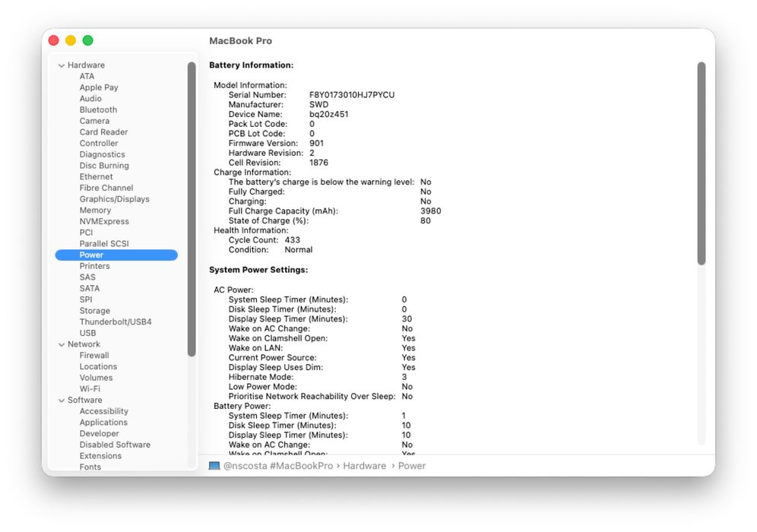Collapse the Software section chevron

click(62, 401)
